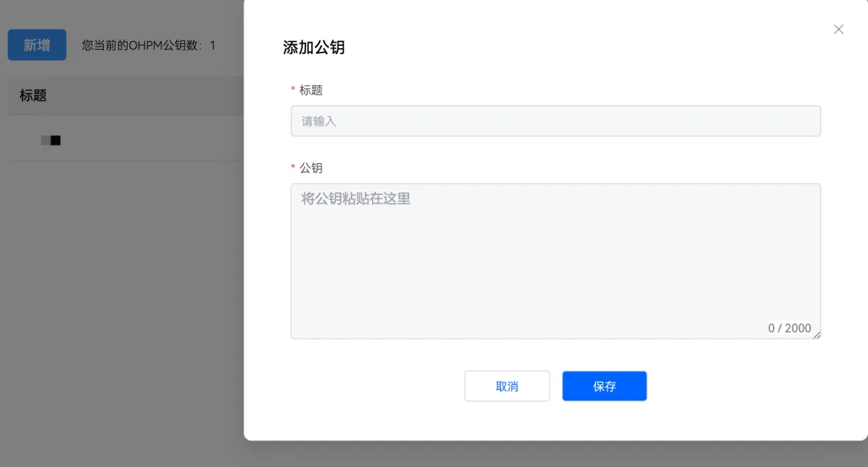
Task: Click the 0 / 2000 character counter
Action: coord(789,328)
